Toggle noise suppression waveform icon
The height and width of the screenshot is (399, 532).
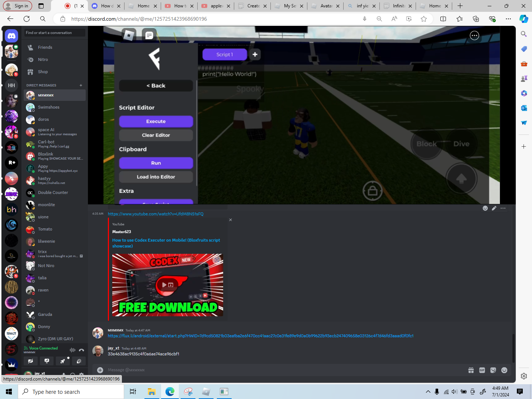pos(72,350)
